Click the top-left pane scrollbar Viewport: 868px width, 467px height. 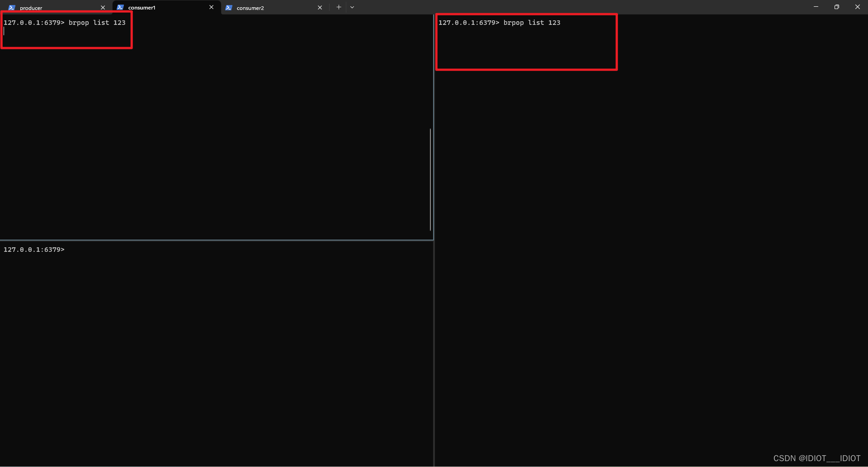coord(430,179)
